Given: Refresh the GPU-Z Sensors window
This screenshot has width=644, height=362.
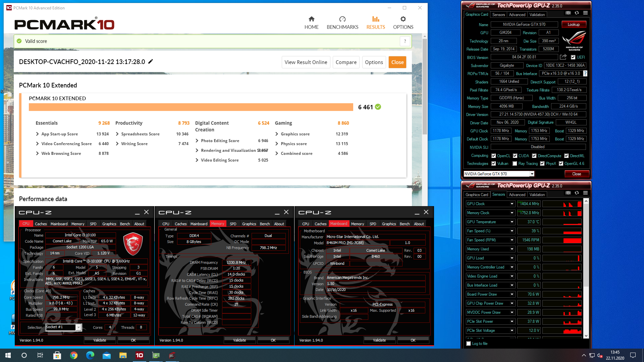Looking at the screenshot, I should (577, 193).
